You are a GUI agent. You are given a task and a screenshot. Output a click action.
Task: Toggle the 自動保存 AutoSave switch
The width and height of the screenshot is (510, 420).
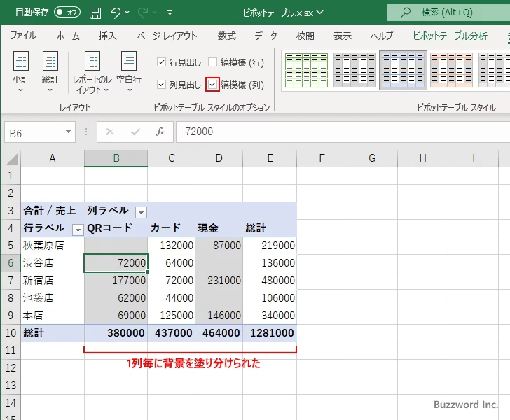click(67, 13)
